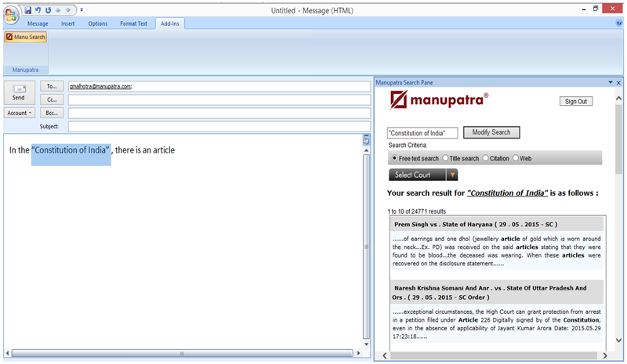Click into the Subject field
The height and width of the screenshot is (364, 627).
[219, 126]
